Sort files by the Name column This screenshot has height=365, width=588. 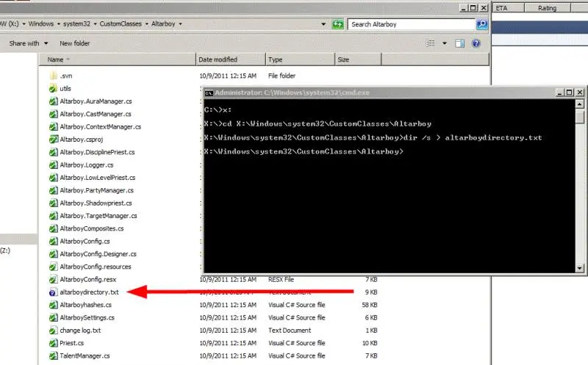(55, 59)
